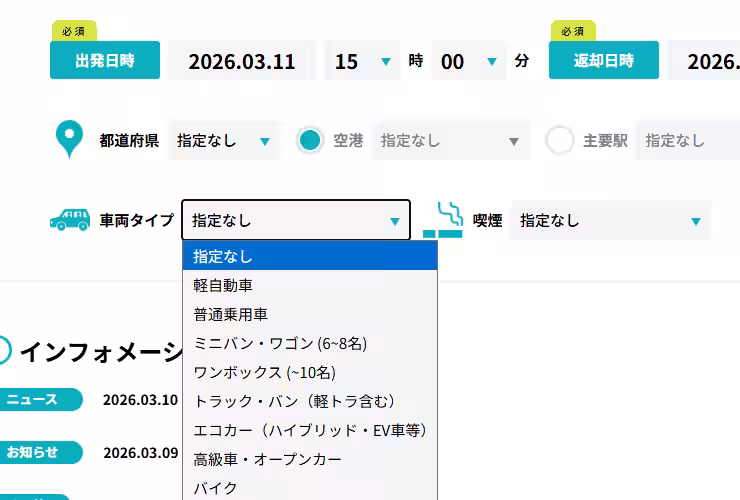
Task: Click the smoking cigarette icon
Action: pos(443,220)
